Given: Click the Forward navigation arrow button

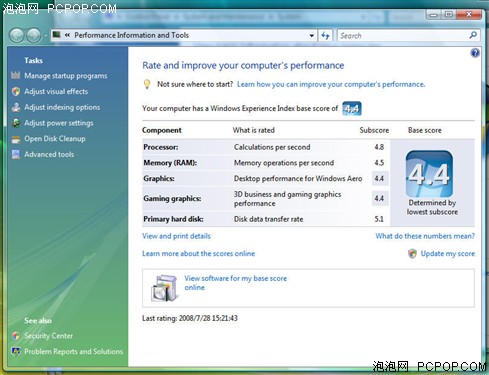Looking at the screenshot, I should click(34, 35).
